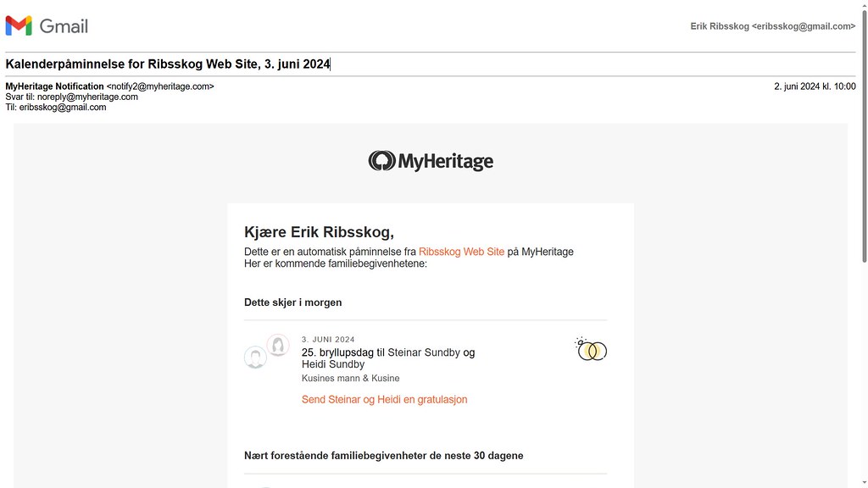This screenshot has height=488, width=868.
Task: Click the timestamp 2. juni 2024 kl. 10:00
Action: [815, 86]
